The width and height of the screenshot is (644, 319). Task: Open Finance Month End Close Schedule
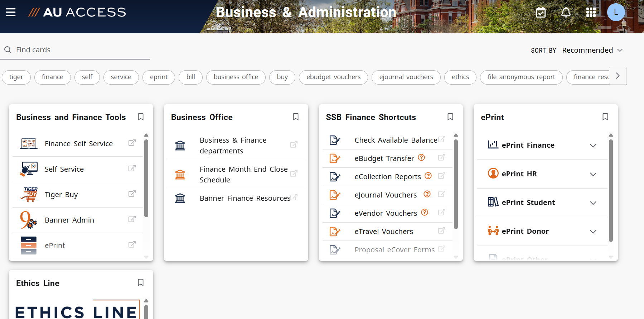point(244,175)
